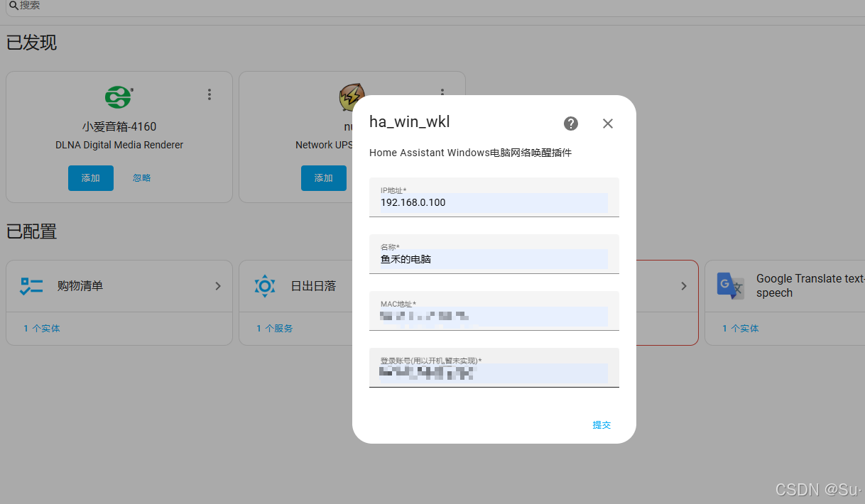Add the Network UPS discovered device
The width and height of the screenshot is (865, 504).
point(324,178)
